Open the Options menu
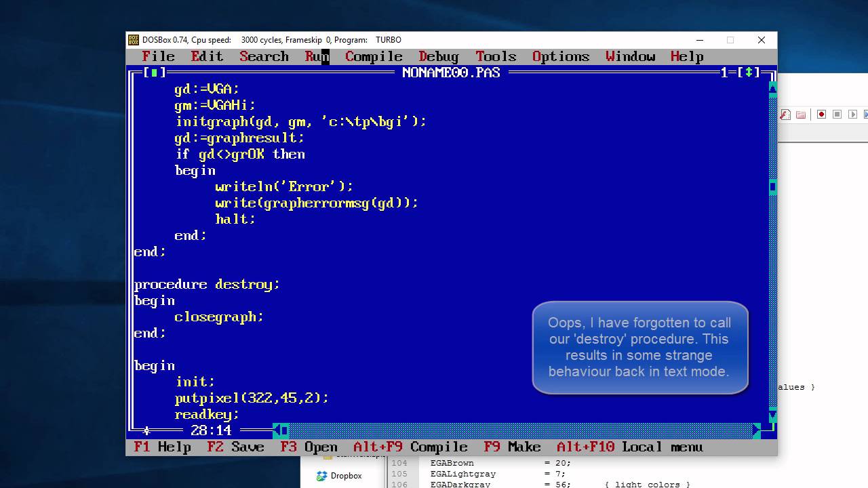Image resolution: width=868 pixels, height=488 pixels. pyautogui.click(x=560, y=56)
